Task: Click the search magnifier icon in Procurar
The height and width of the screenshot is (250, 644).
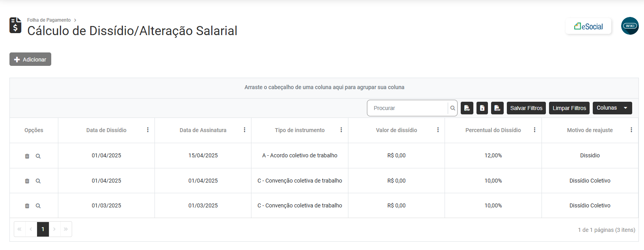Action: click(x=453, y=108)
